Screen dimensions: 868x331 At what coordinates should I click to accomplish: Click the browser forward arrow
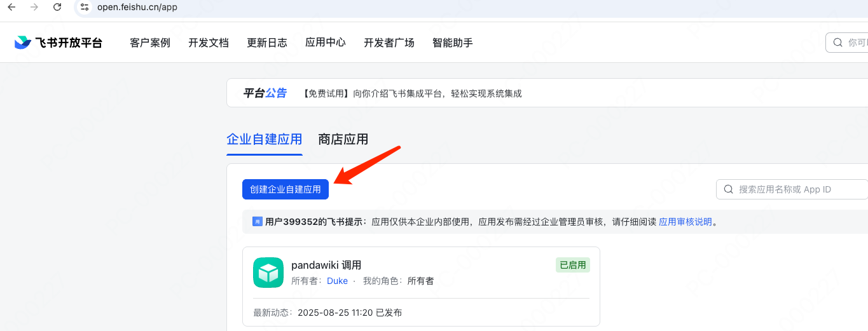pos(34,7)
